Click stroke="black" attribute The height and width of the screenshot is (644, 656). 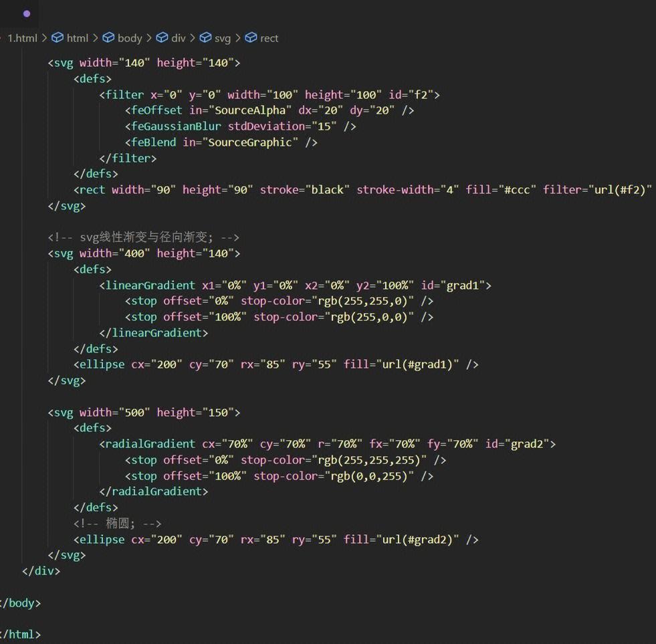point(304,190)
